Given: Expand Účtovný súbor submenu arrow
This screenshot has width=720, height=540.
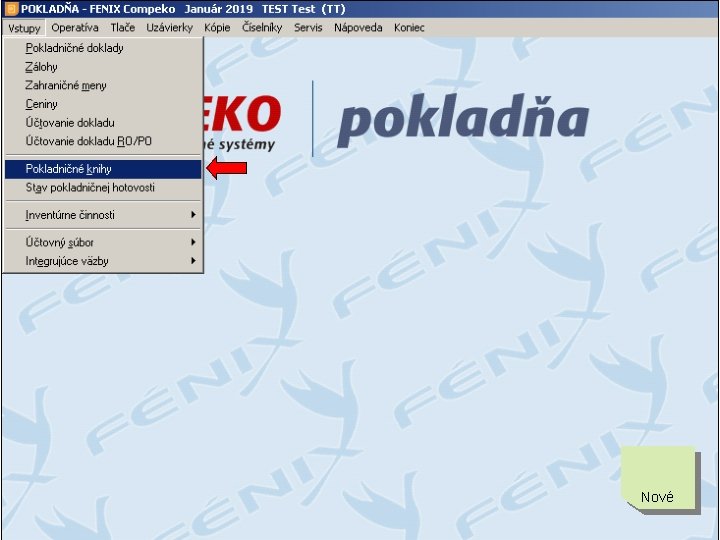Looking at the screenshot, I should 193,242.
